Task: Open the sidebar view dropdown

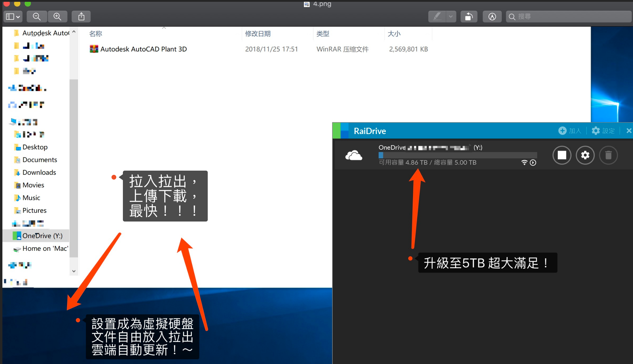Action: click(13, 17)
